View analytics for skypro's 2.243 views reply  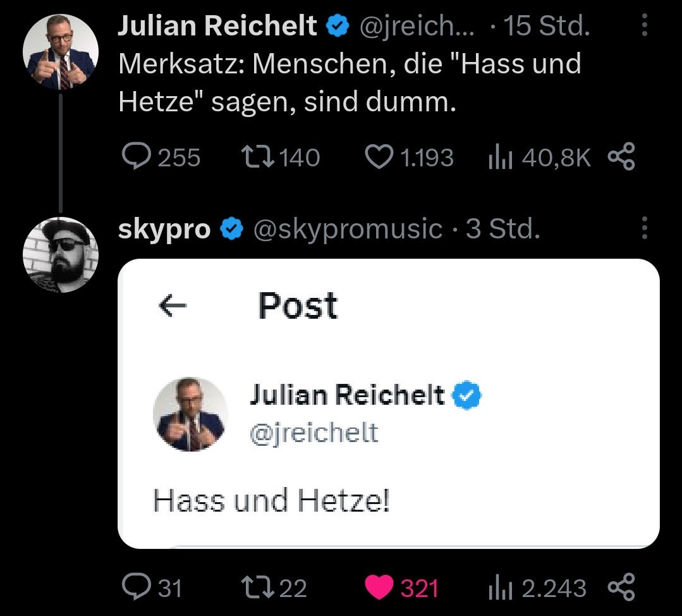coord(499,588)
